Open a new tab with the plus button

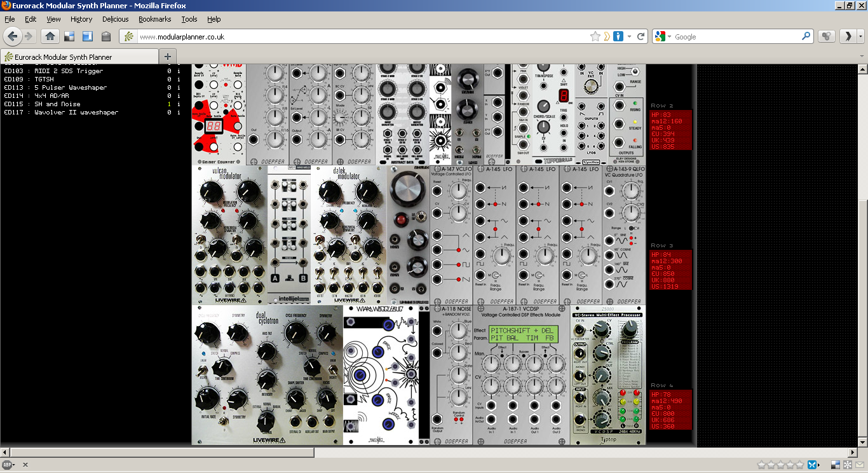point(168,57)
